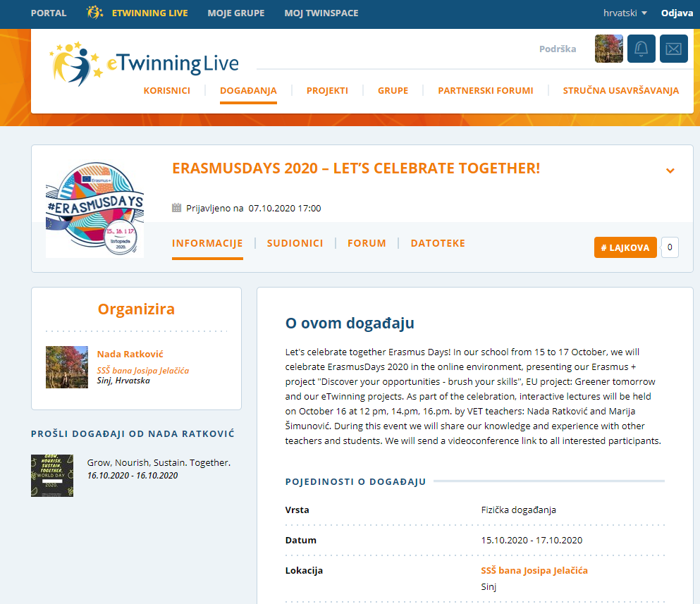The image size is (700, 604).
Task: Click the like counter showing 0
Action: (x=670, y=247)
